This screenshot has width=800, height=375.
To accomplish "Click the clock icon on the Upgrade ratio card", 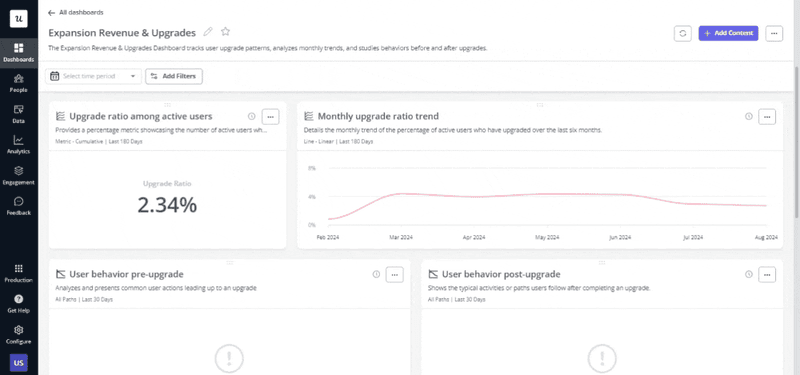I will pos(251,116).
